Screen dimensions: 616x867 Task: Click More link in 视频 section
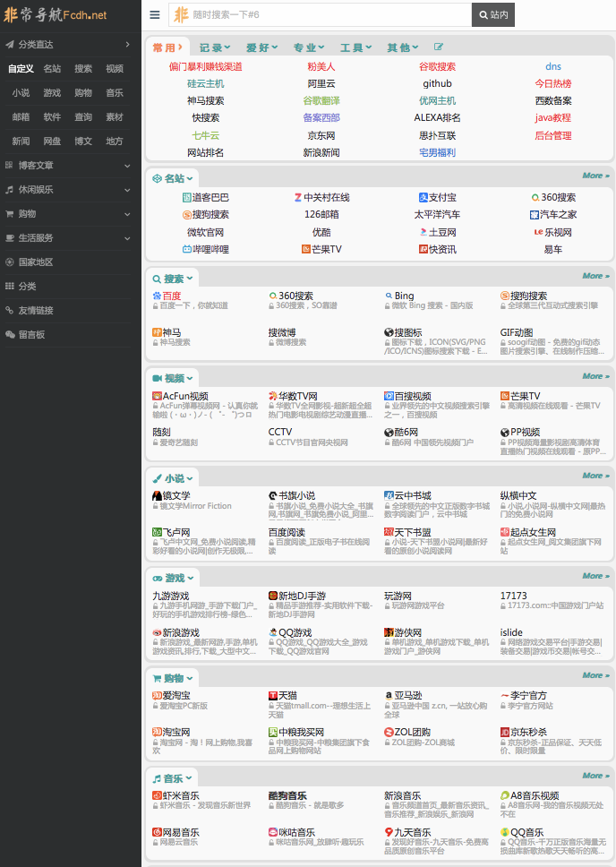(x=595, y=376)
